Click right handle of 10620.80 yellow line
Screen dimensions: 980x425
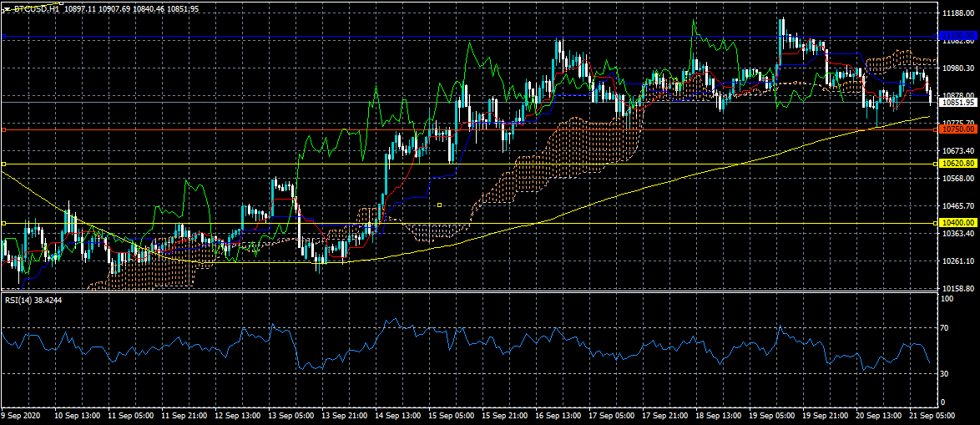click(936, 164)
